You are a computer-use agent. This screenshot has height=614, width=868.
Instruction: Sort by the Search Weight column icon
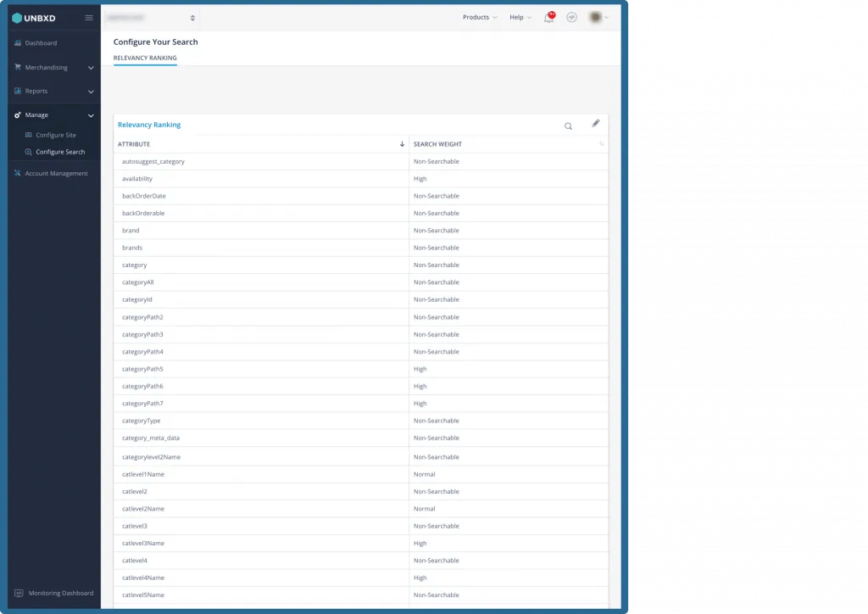[602, 144]
